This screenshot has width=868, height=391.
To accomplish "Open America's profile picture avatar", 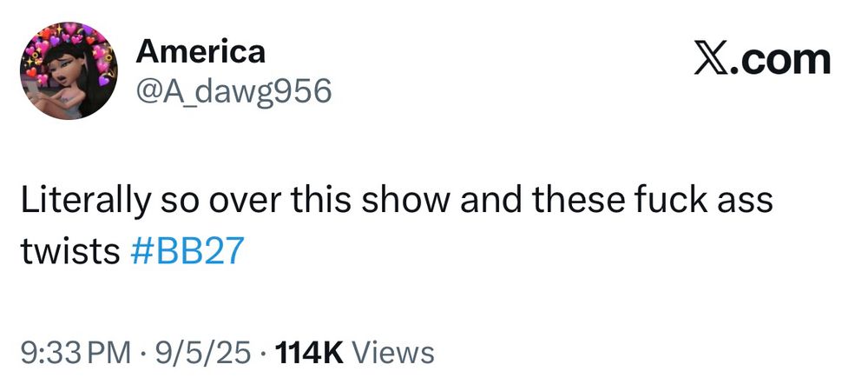I will pos(69,70).
